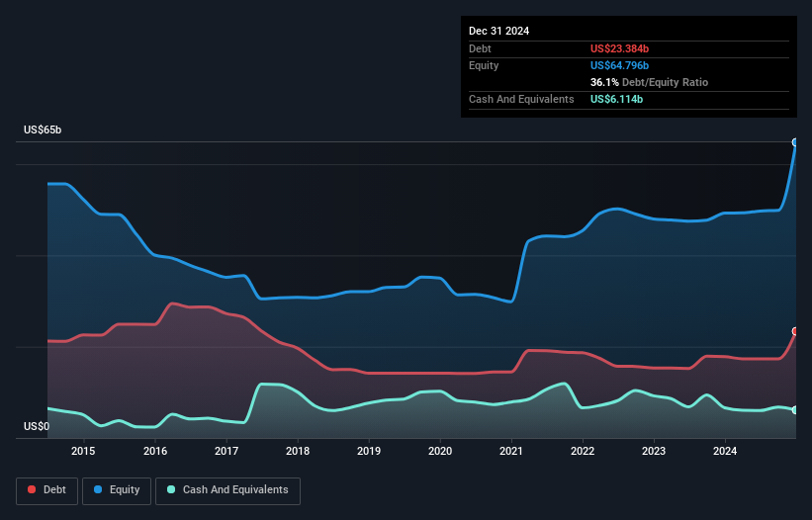
Task: Click the Debt label in tooltip
Action: (x=480, y=48)
